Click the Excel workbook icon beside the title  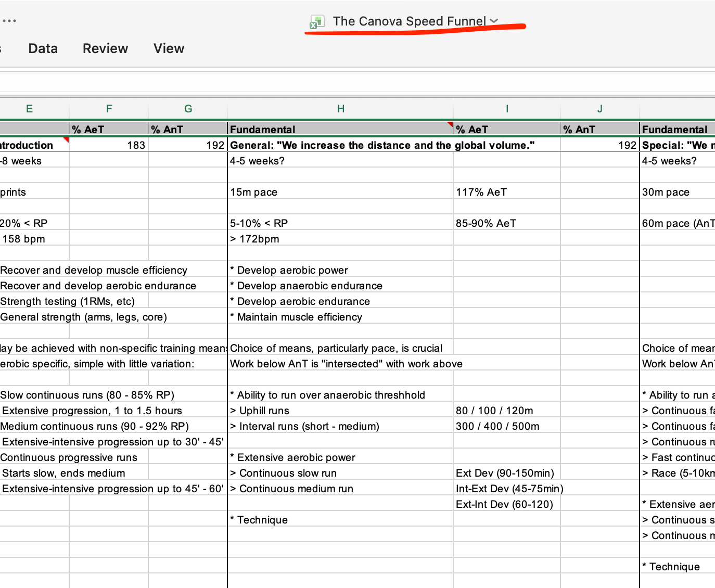316,21
